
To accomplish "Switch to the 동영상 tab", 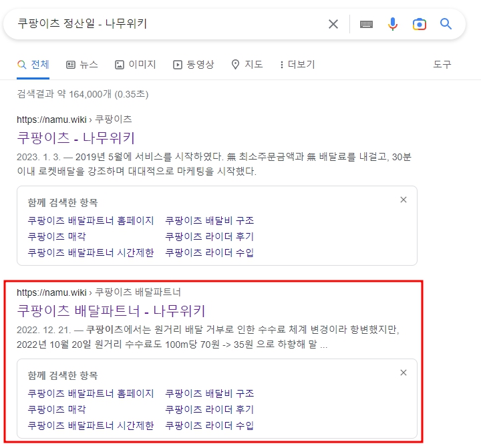I will [x=194, y=64].
